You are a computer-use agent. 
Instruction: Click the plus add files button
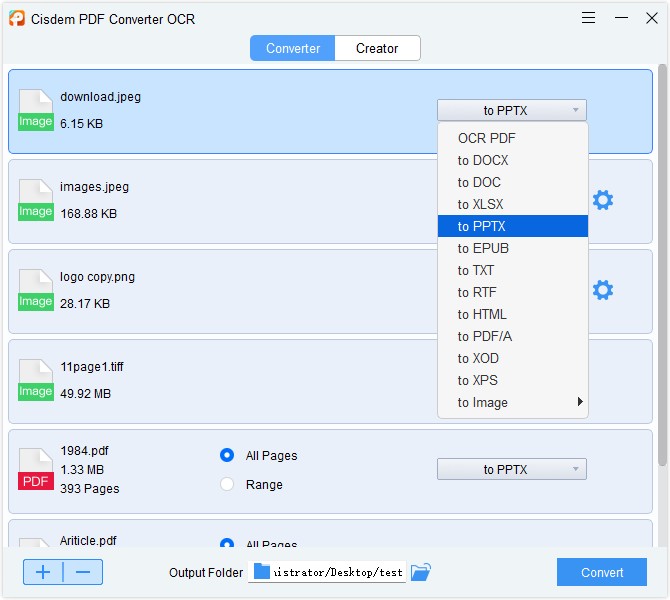(x=43, y=572)
